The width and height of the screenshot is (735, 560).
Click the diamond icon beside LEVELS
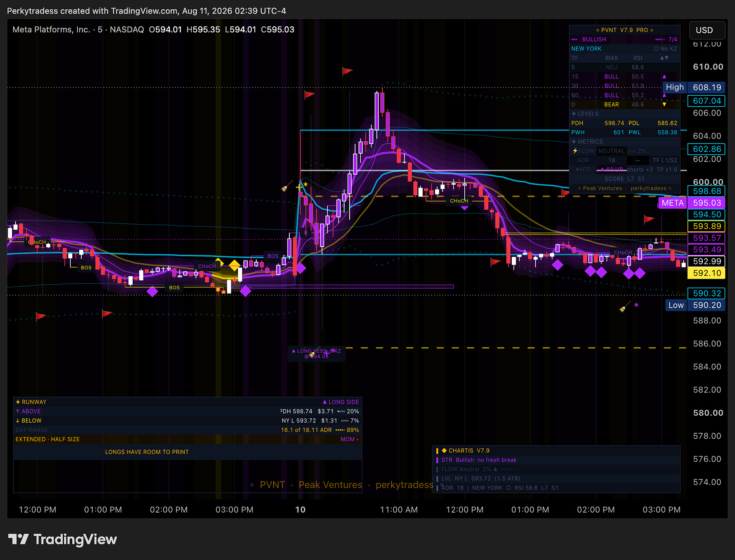[x=574, y=114]
